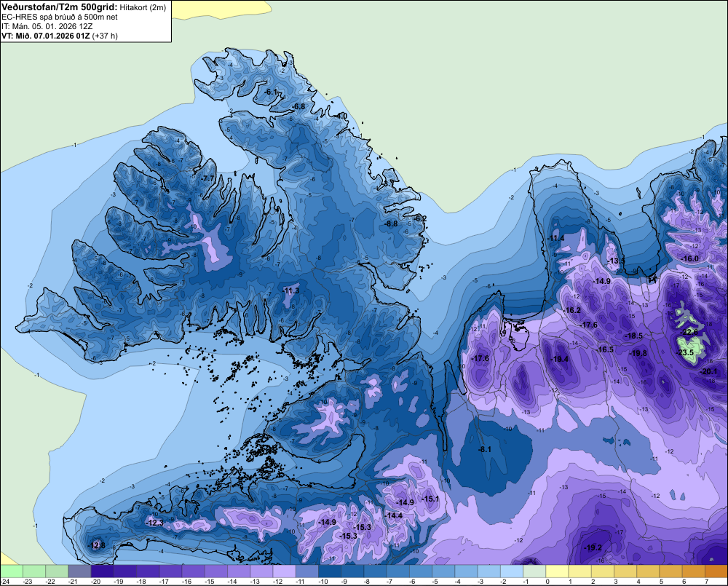The width and height of the screenshot is (728, 586).
Task: Click the 'Veðurstofan/T2m 500grid:' title text
Action: (60, 7)
